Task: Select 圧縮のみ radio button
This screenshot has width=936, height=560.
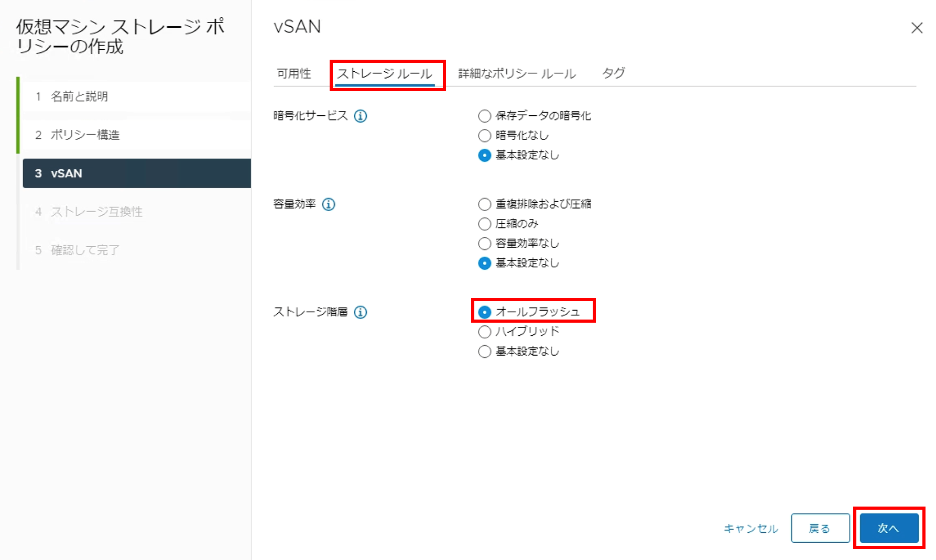Action: [x=485, y=224]
